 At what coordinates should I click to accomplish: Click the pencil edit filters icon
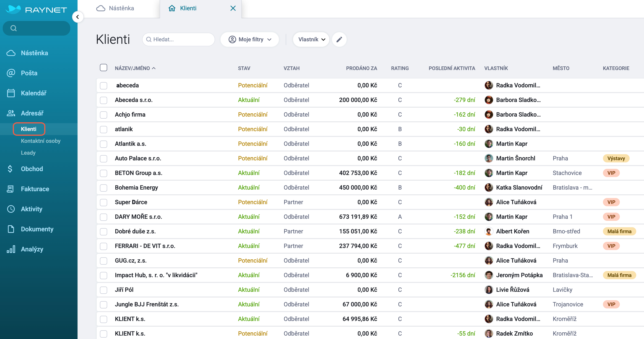point(339,39)
